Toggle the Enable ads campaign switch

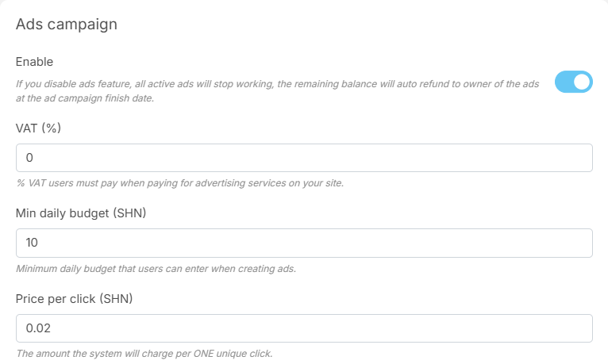573,82
